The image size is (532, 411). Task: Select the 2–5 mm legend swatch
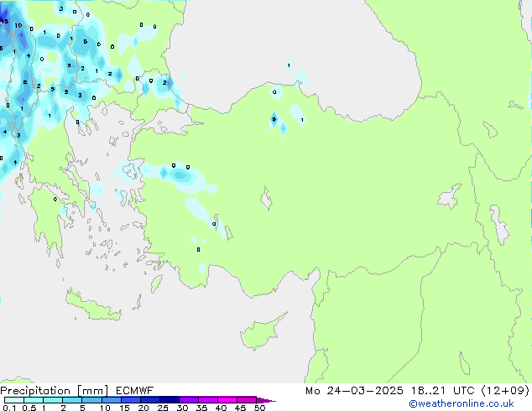[x=72, y=400]
